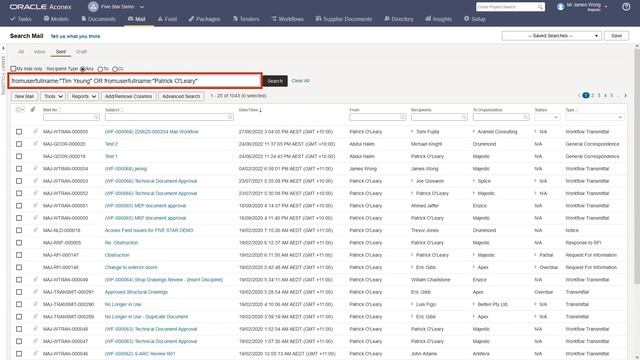640x360 pixels.
Task: Open the Tools dropdown menu
Action: click(x=53, y=96)
